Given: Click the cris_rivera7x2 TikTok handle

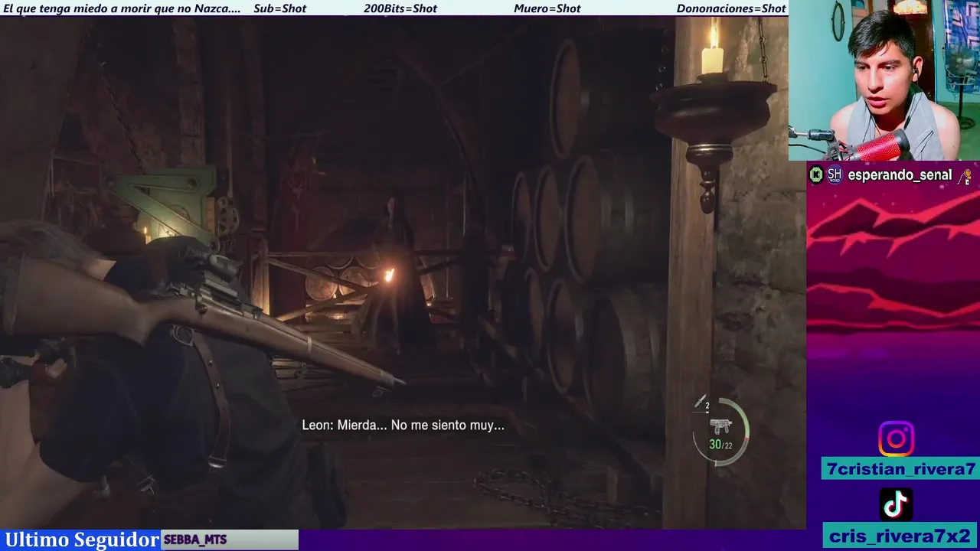Looking at the screenshot, I should (900, 536).
